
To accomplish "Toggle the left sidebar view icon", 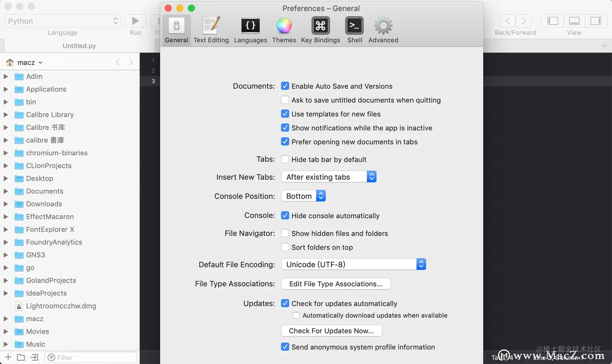I will coord(552,21).
